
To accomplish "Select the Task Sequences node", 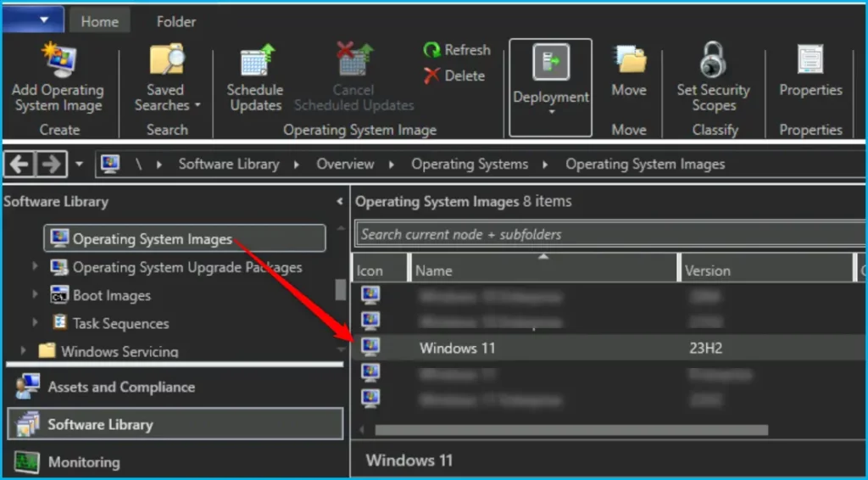I will tap(120, 324).
